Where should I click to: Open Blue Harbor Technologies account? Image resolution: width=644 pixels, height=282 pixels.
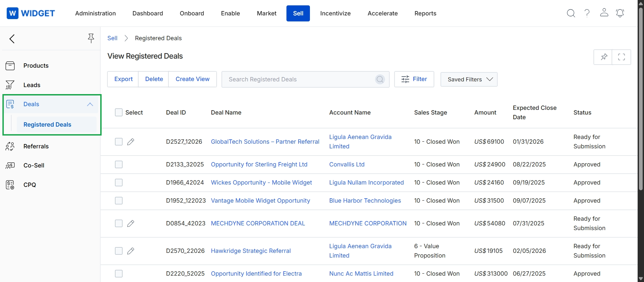coord(365,201)
